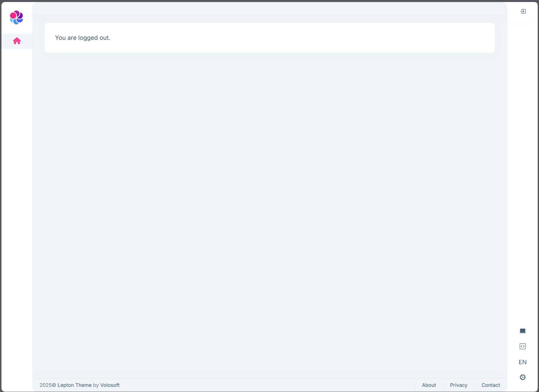Toggle the display theme with the laptop icon
This screenshot has height=392, width=539.
(x=523, y=331)
